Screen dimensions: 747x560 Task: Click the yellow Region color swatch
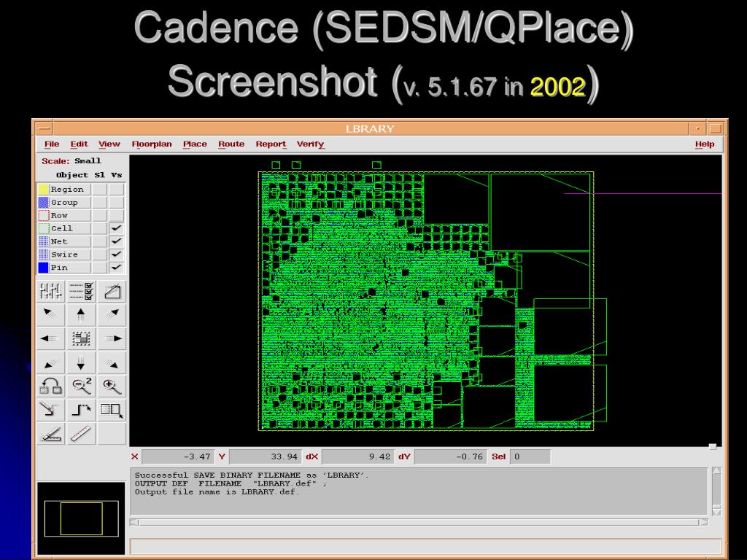43,189
